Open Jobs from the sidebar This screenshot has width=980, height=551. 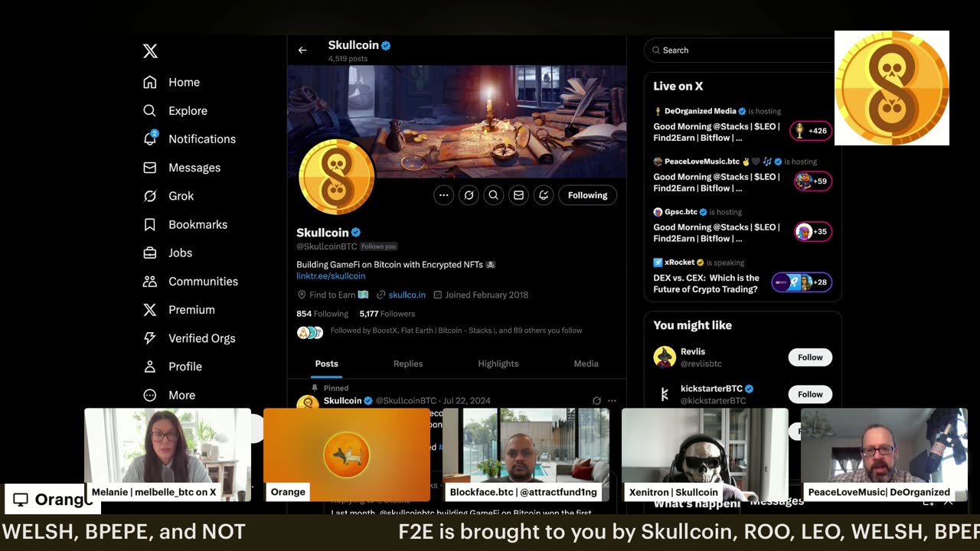tap(180, 253)
